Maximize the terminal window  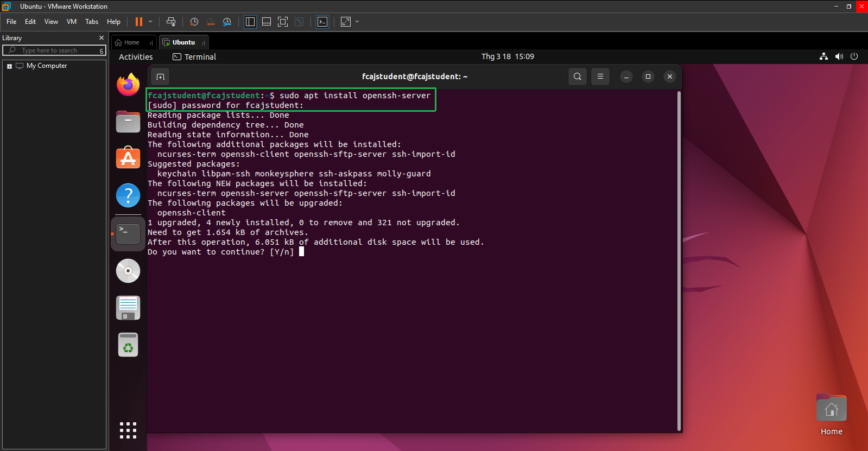pyautogui.click(x=648, y=77)
